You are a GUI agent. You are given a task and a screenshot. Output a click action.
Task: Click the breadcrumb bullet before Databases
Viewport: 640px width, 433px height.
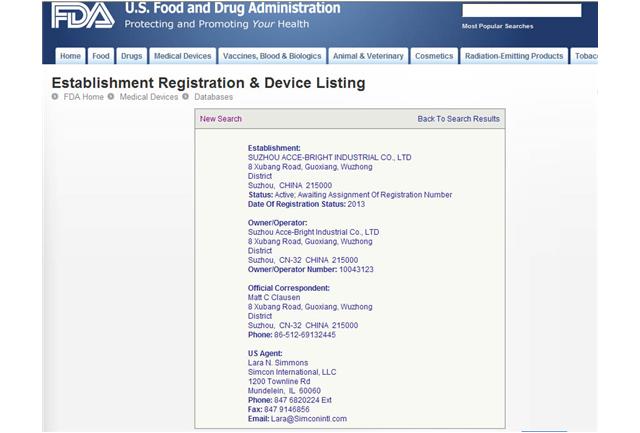point(185,97)
